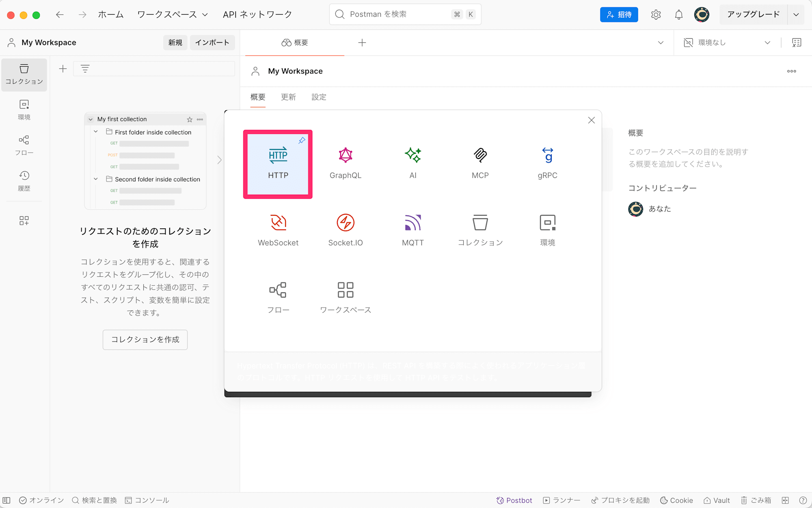Select the HTTP request tile
This screenshot has height=508, width=812.
pos(278,164)
